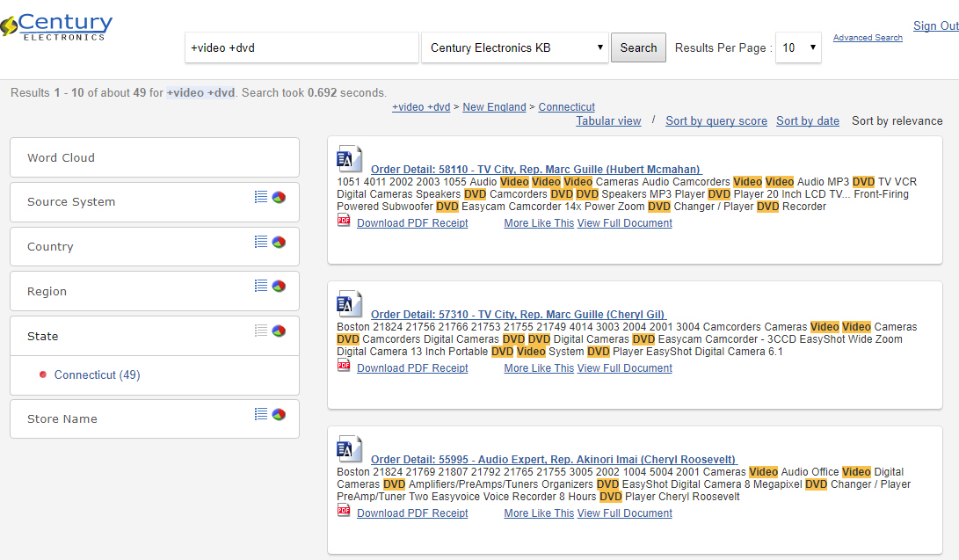Open Source System list view icon
The height and width of the screenshot is (560, 959).
pos(261,197)
